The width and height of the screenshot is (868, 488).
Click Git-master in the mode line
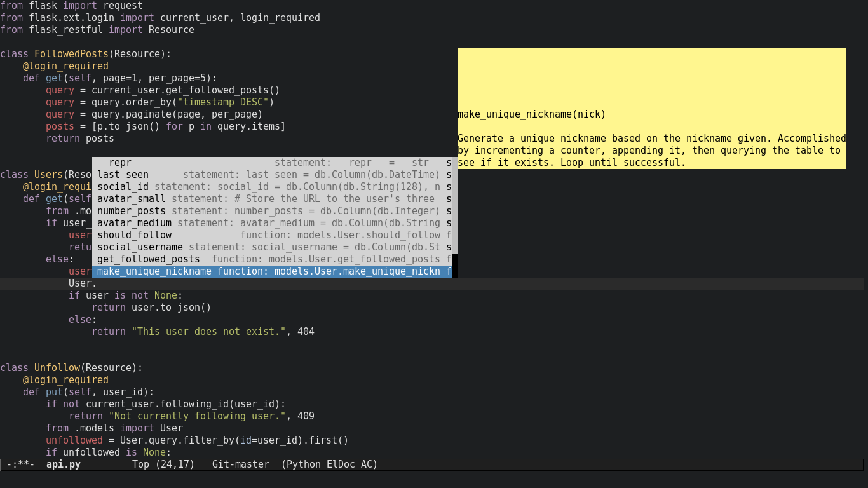[241, 464]
